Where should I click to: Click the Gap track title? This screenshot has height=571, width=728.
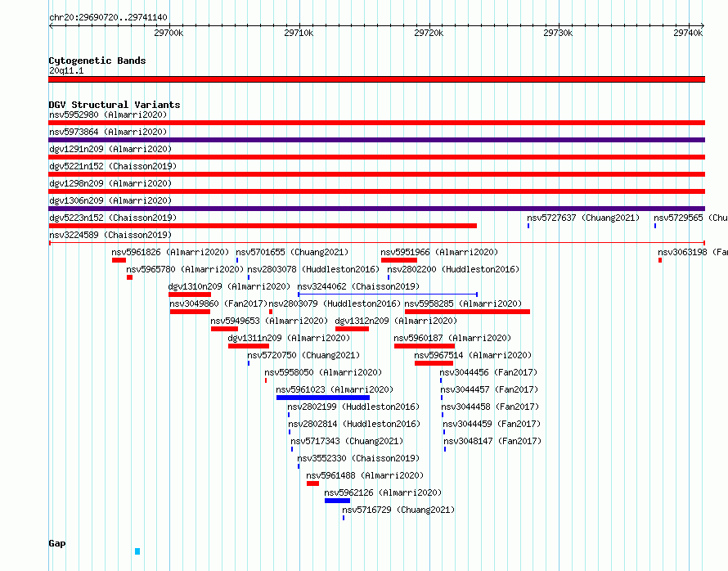click(57, 543)
